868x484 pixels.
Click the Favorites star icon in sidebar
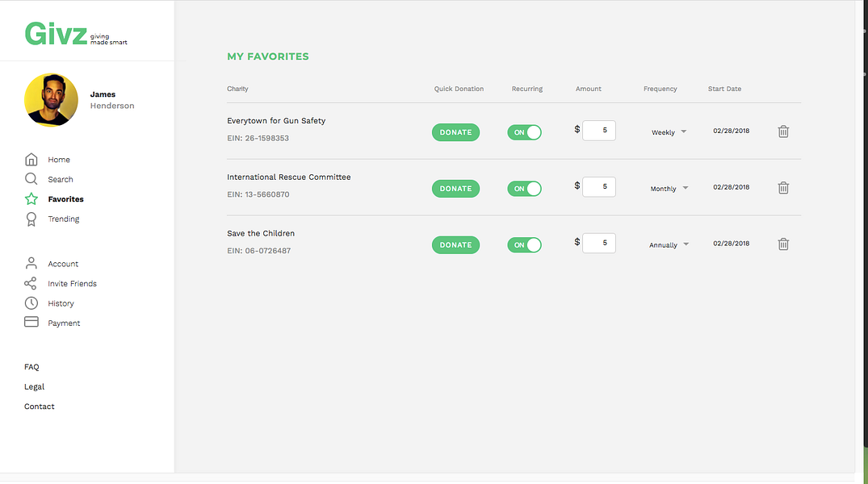tap(31, 198)
